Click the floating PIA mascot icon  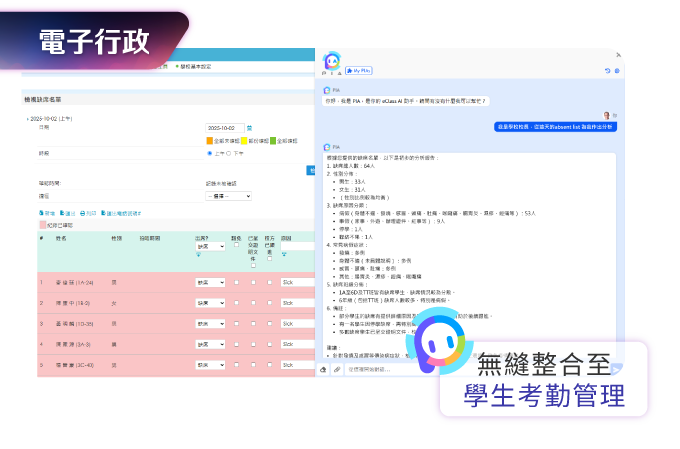click(445, 340)
